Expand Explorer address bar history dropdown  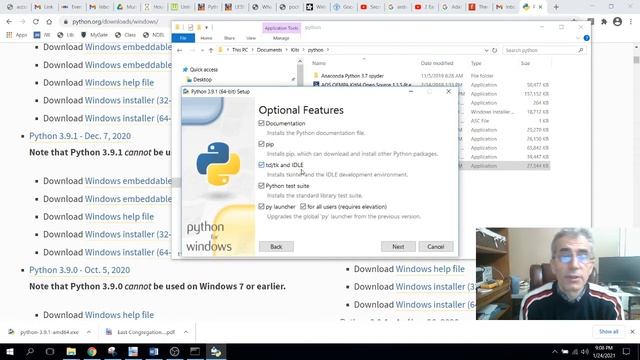point(486,50)
